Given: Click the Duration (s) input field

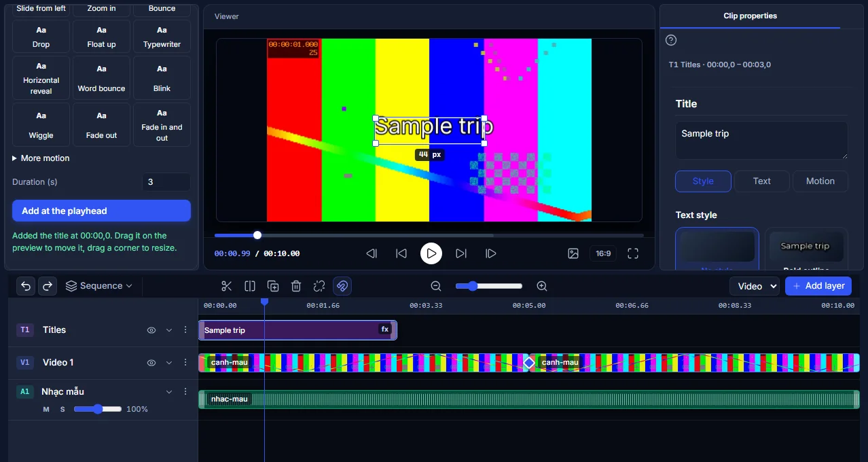Looking at the screenshot, I should tap(166, 182).
